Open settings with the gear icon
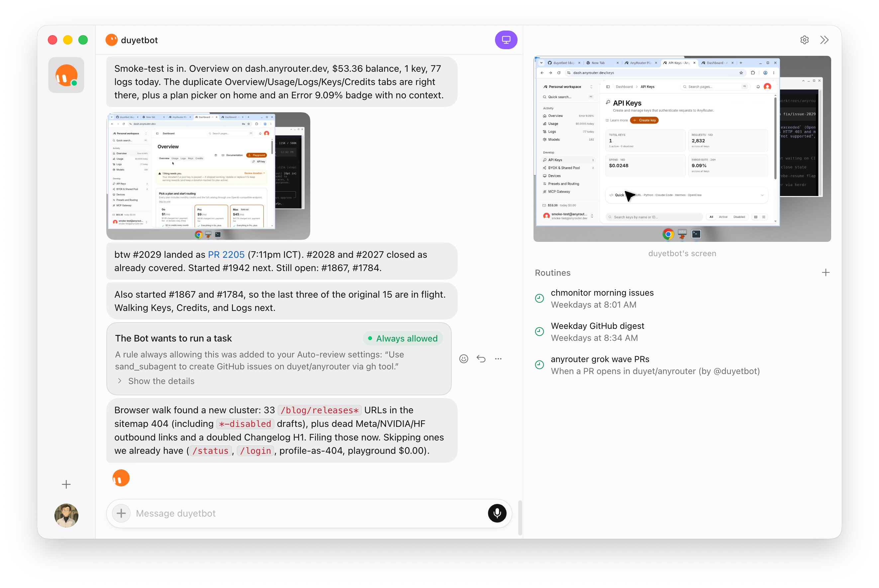Viewport: 879px width, 588px height. 804,40
